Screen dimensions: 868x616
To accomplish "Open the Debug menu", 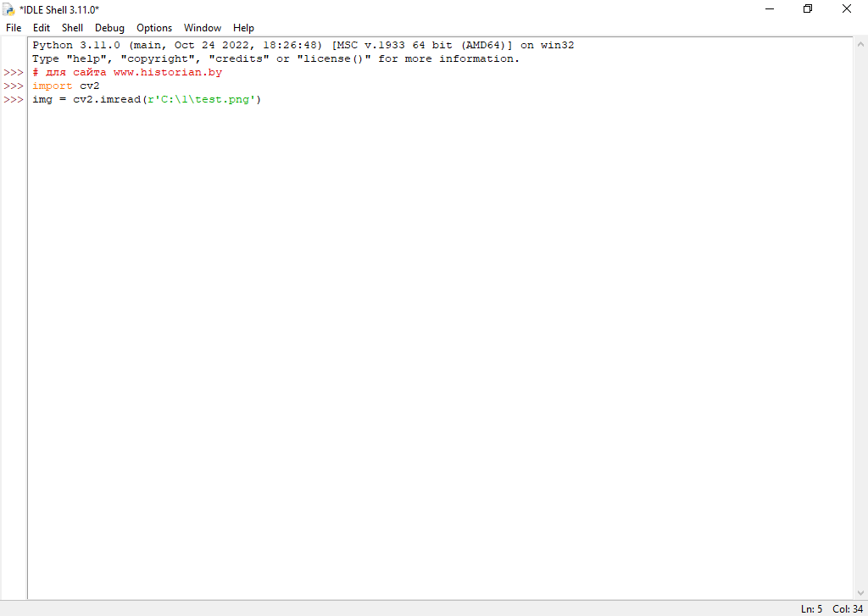I will [x=109, y=28].
